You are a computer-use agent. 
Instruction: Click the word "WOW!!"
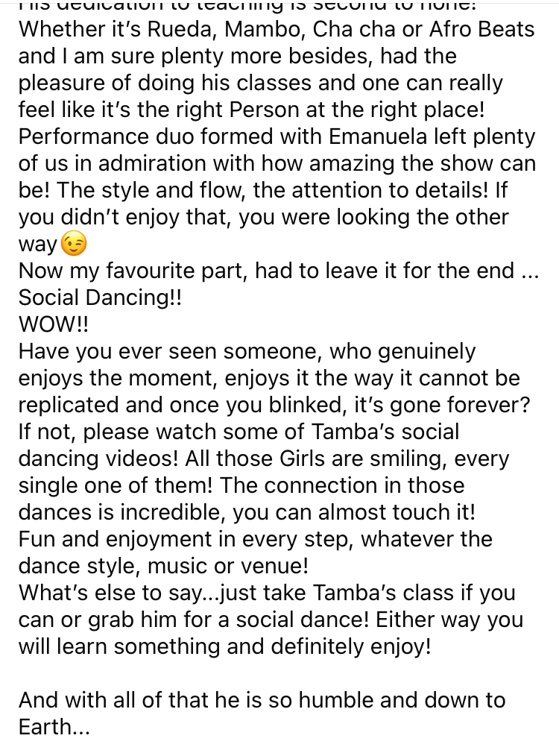click(50, 324)
